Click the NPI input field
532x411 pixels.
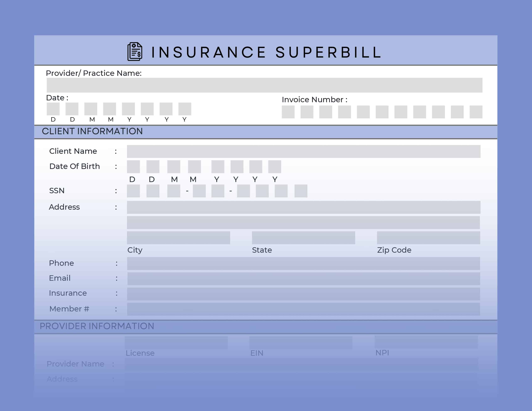pyautogui.click(x=426, y=342)
